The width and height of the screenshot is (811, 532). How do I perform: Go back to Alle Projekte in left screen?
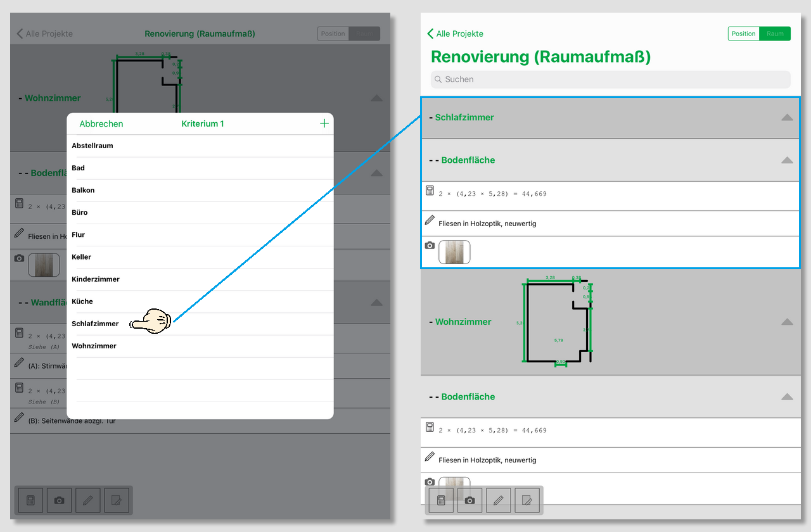point(45,34)
